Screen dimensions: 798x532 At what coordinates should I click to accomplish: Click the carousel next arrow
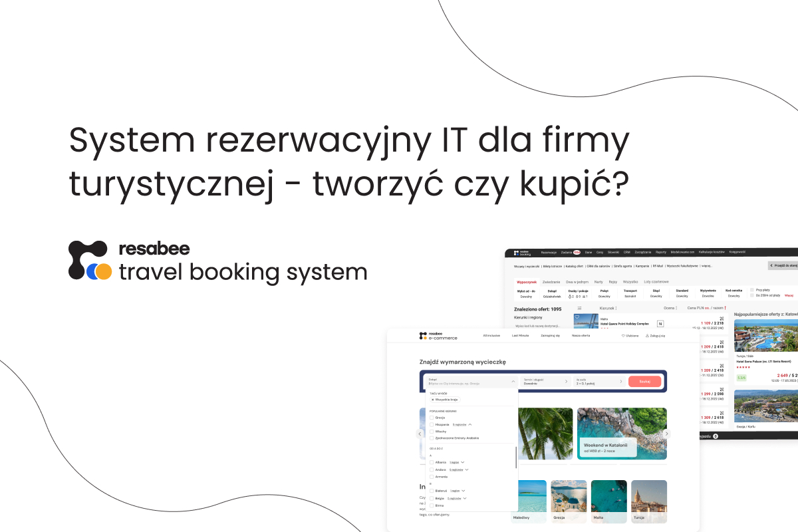coord(666,434)
